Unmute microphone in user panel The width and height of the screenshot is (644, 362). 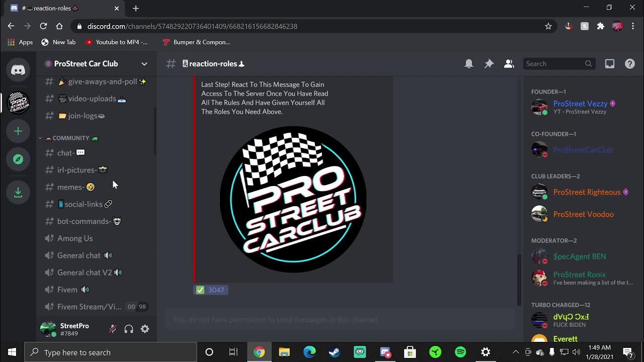[x=113, y=329]
